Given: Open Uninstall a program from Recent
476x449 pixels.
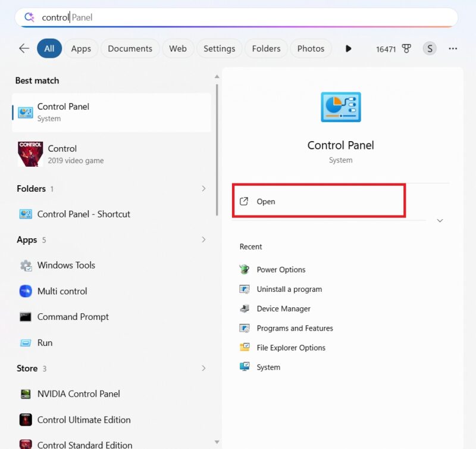Looking at the screenshot, I should (289, 289).
